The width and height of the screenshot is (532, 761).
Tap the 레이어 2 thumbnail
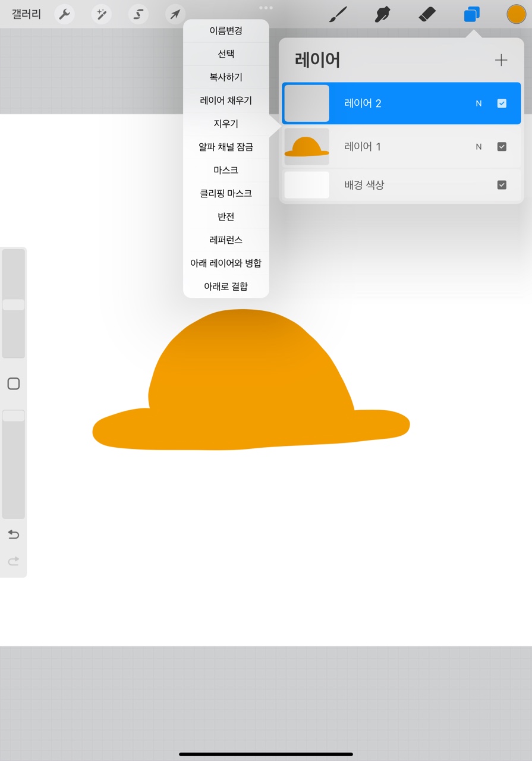pyautogui.click(x=307, y=103)
